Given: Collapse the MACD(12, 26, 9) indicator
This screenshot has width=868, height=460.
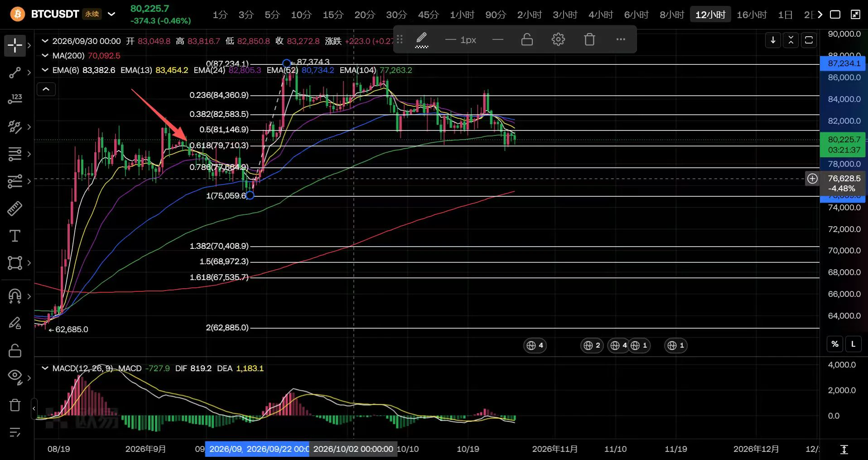Looking at the screenshot, I should 45,368.
